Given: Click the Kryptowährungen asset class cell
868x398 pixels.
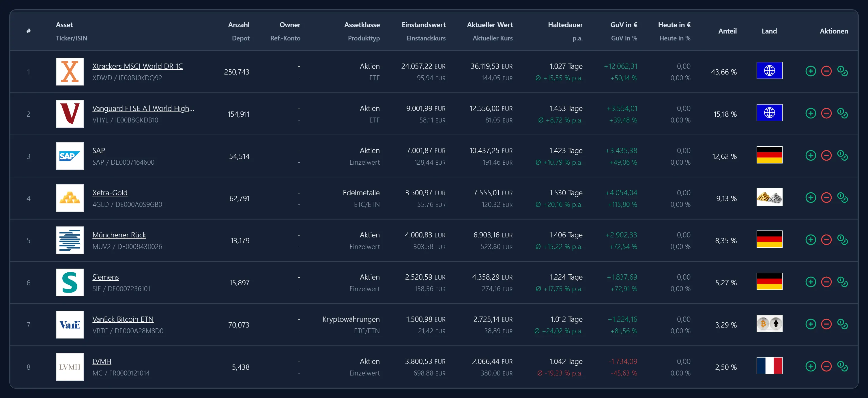Looking at the screenshot, I should tap(351, 319).
